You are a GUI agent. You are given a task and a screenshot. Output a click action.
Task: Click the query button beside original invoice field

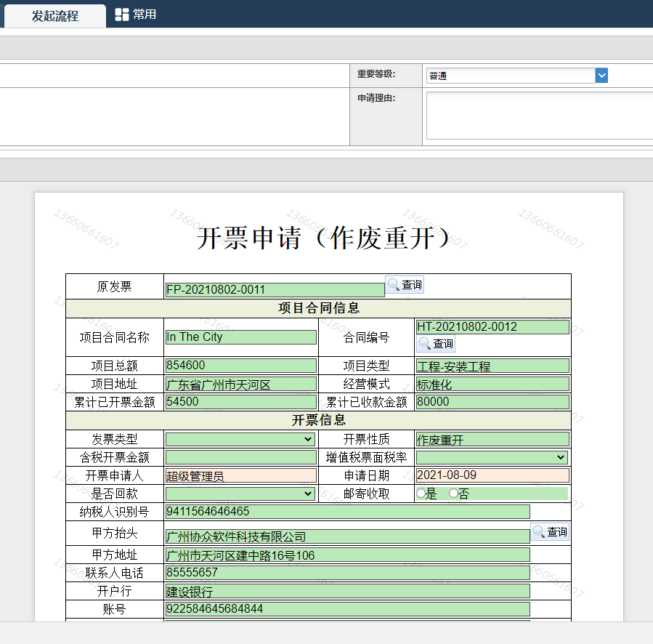tap(405, 285)
